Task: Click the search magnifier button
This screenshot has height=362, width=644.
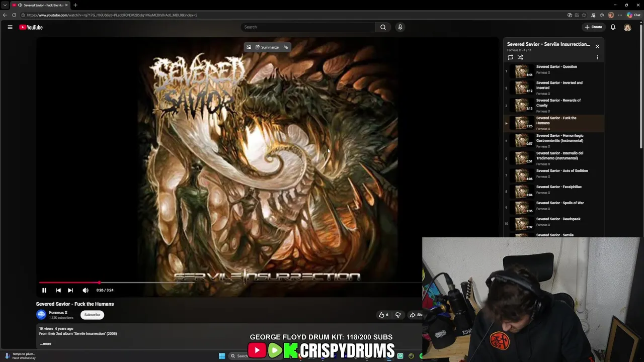Action: 383,27
